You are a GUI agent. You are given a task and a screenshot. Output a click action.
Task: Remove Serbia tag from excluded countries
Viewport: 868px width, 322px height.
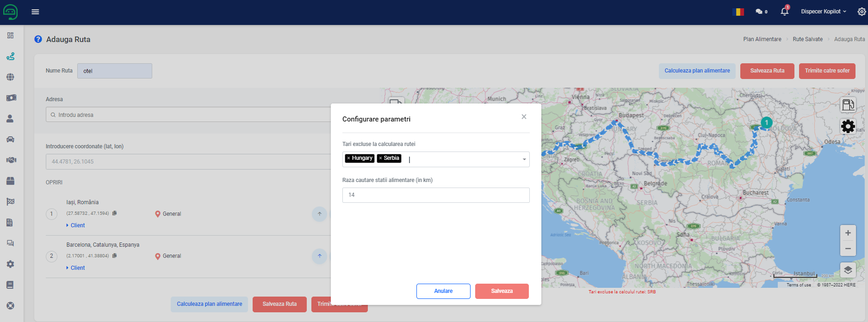click(380, 158)
